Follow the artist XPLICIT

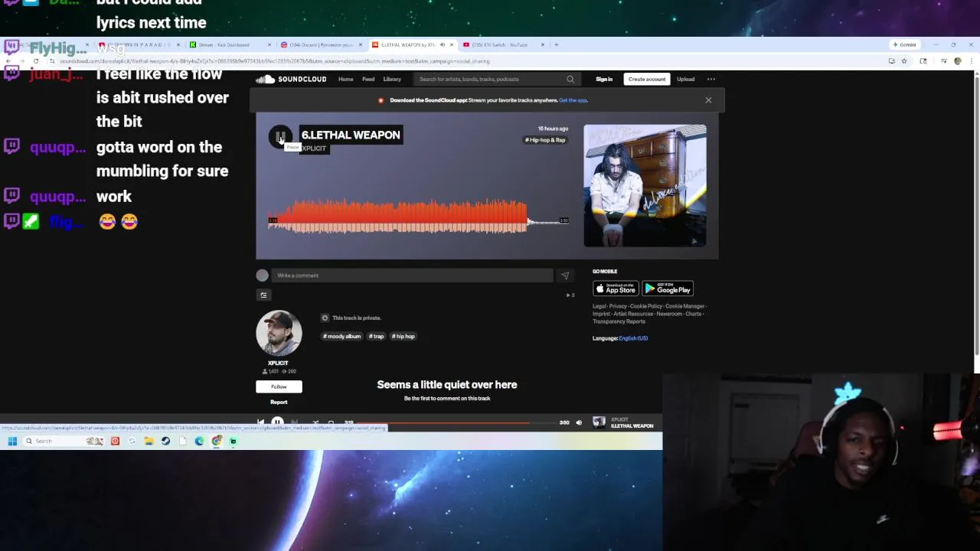279,386
